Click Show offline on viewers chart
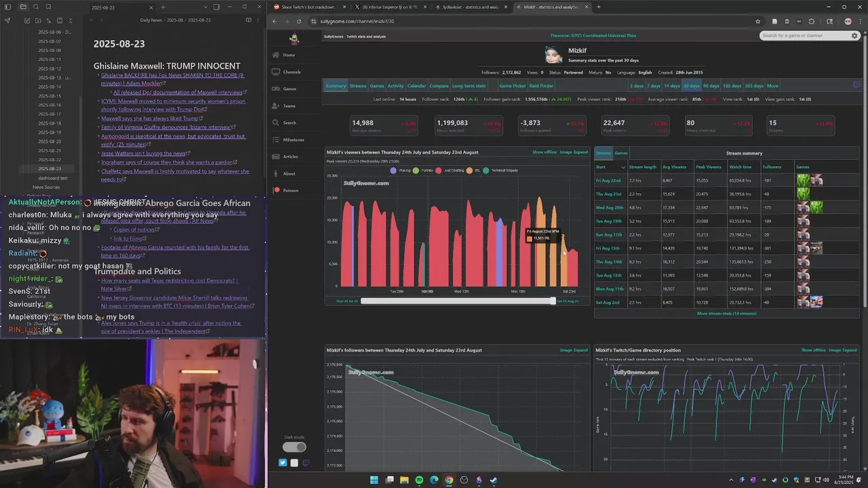868x488 pixels. coord(544,152)
